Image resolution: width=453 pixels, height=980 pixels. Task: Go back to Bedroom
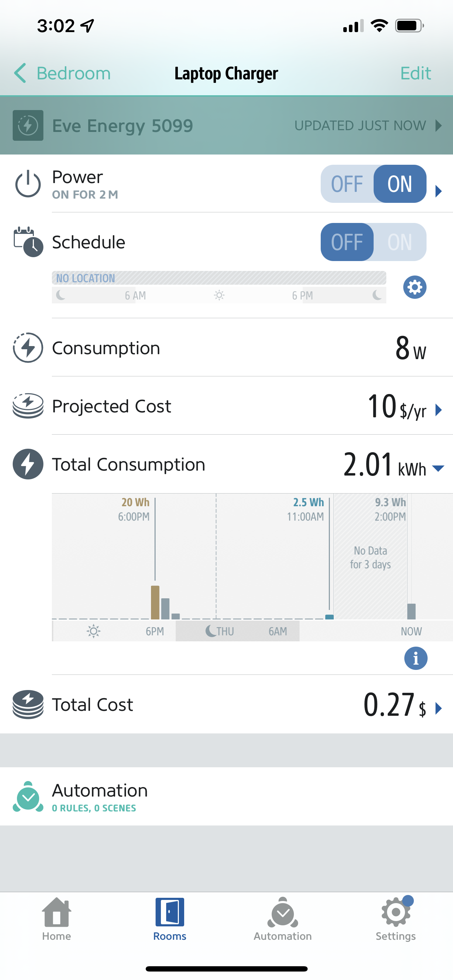click(63, 73)
